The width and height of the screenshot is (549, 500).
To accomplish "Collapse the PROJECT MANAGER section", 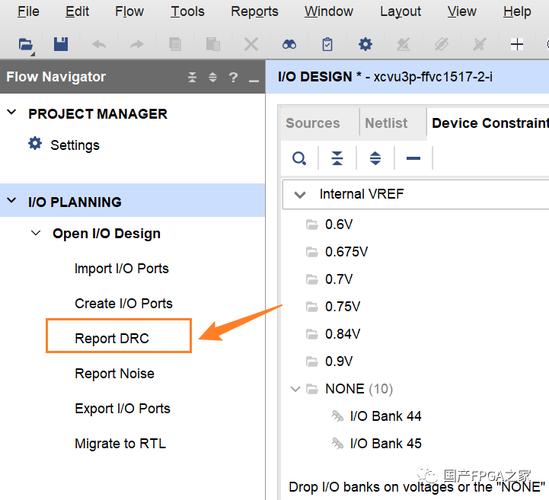I will tap(12, 112).
